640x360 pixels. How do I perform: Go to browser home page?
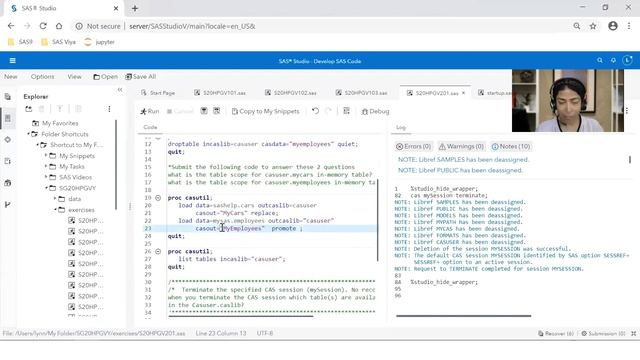(59, 26)
